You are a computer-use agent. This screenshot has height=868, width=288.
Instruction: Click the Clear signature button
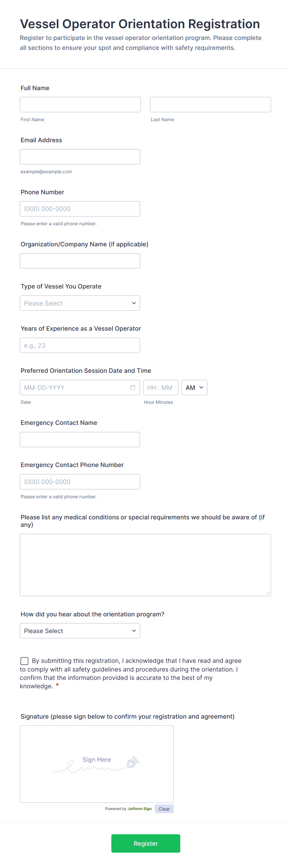pos(164,809)
